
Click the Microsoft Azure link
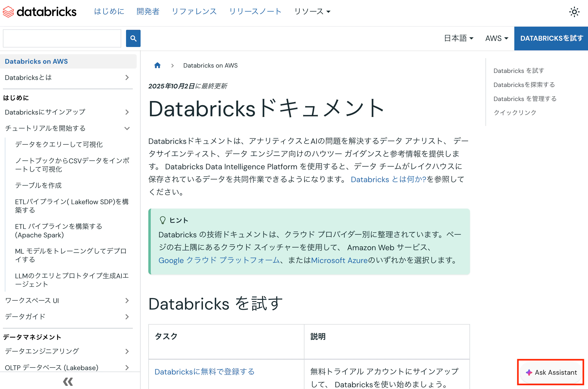(x=339, y=260)
